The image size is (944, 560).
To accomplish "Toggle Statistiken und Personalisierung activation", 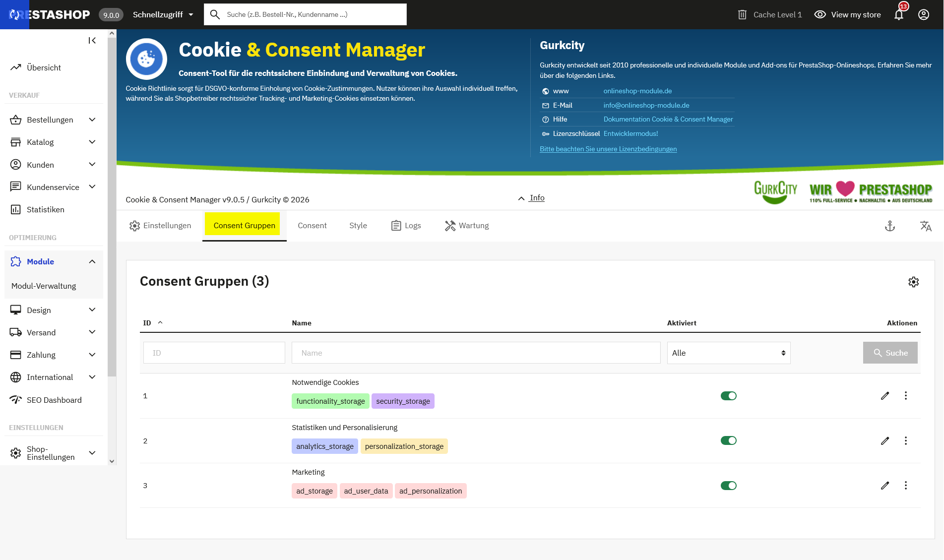I will pos(728,440).
